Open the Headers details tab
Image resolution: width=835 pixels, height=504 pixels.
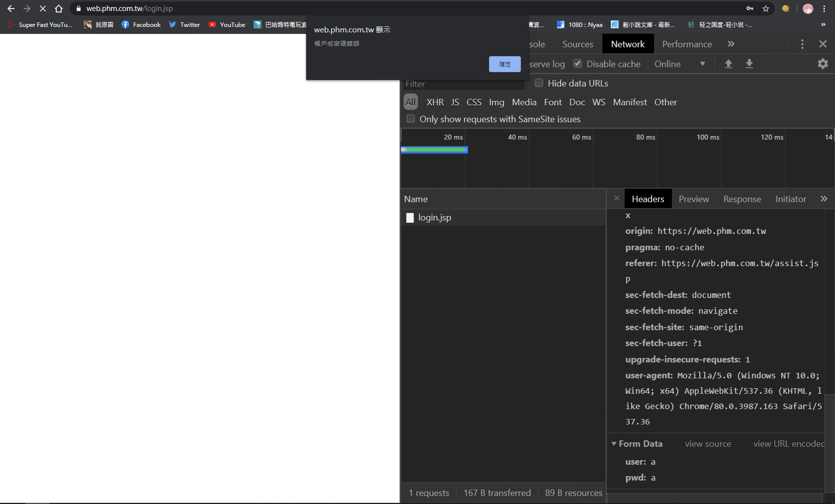point(648,199)
